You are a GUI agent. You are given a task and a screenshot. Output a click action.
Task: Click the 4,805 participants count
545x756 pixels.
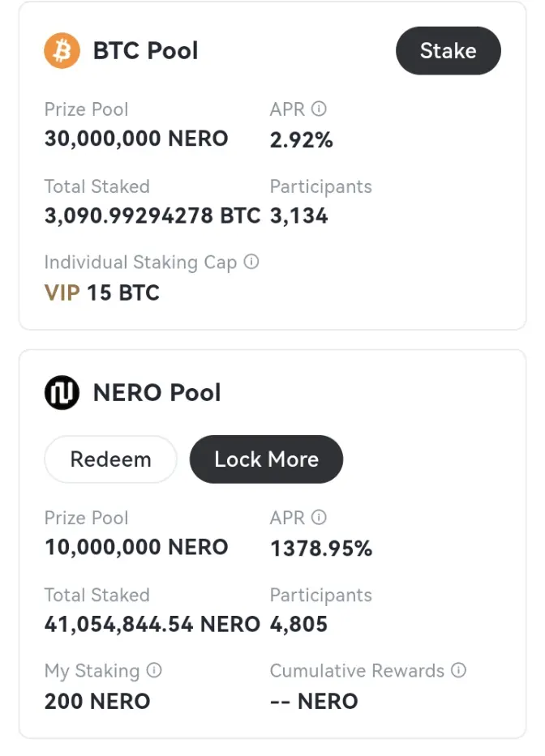298,625
